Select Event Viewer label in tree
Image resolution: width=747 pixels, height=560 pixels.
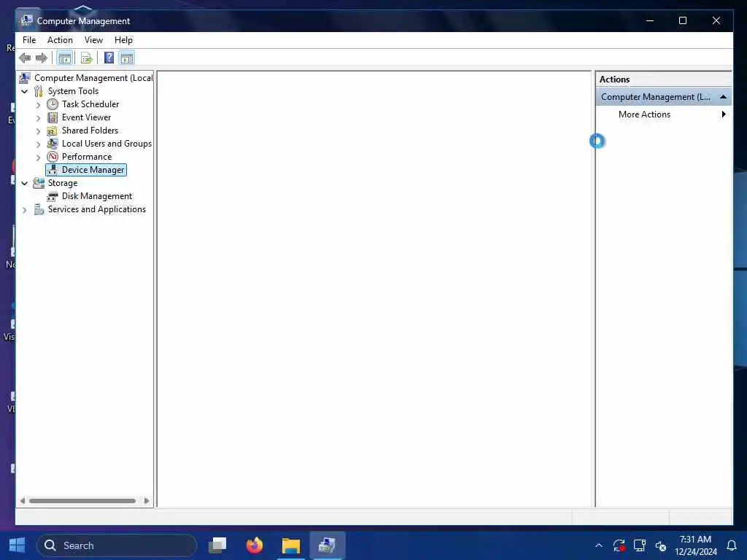86,117
